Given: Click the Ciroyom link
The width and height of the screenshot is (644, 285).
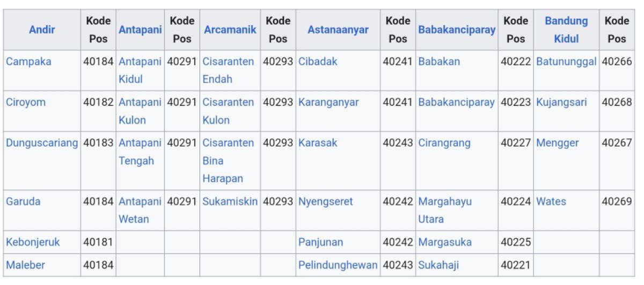Looking at the screenshot, I should pos(26,102).
